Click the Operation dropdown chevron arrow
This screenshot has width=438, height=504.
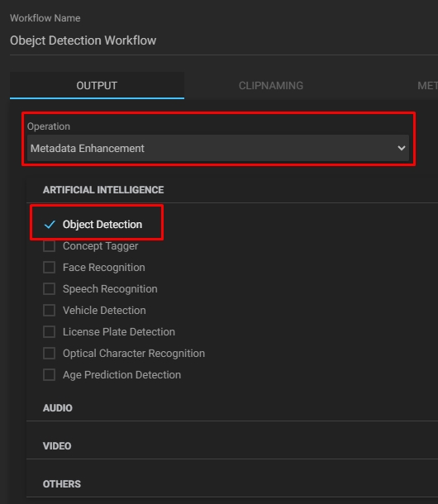pos(401,148)
